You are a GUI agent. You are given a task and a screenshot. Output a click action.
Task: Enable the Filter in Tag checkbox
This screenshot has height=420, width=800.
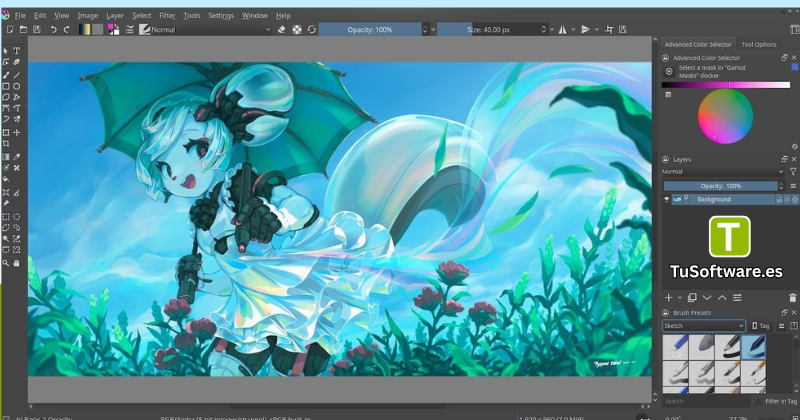tap(758, 402)
